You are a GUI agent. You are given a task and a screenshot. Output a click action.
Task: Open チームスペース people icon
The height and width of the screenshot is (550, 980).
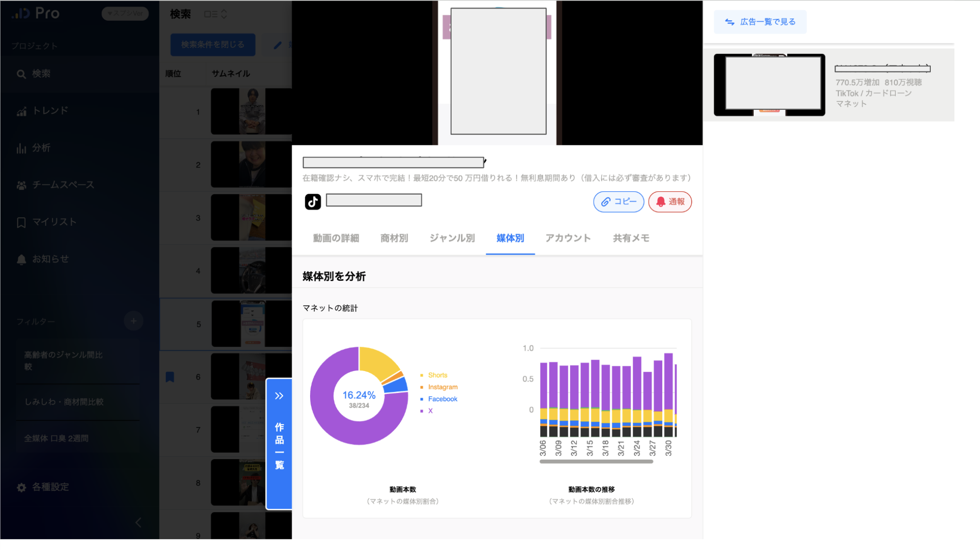click(21, 185)
